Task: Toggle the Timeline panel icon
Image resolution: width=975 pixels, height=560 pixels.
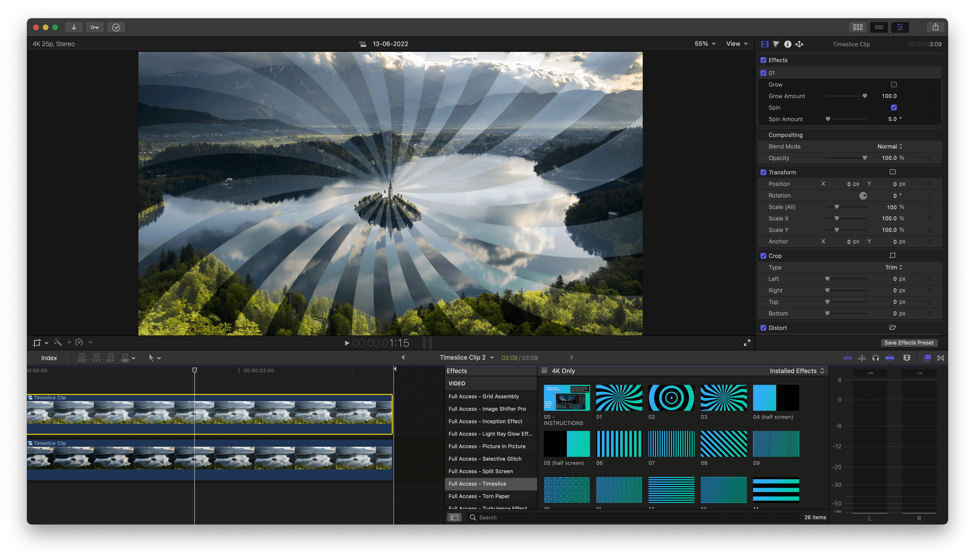Action: [879, 27]
